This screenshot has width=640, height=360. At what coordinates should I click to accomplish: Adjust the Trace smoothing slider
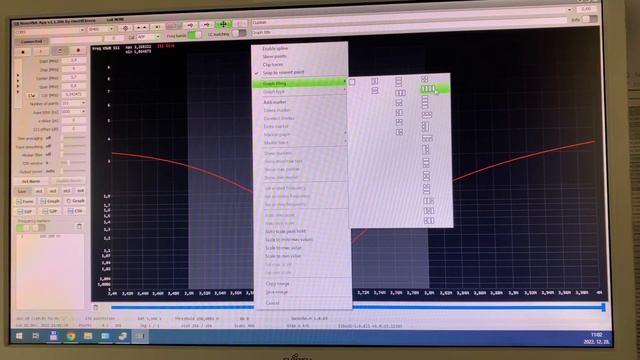[x=74, y=146]
